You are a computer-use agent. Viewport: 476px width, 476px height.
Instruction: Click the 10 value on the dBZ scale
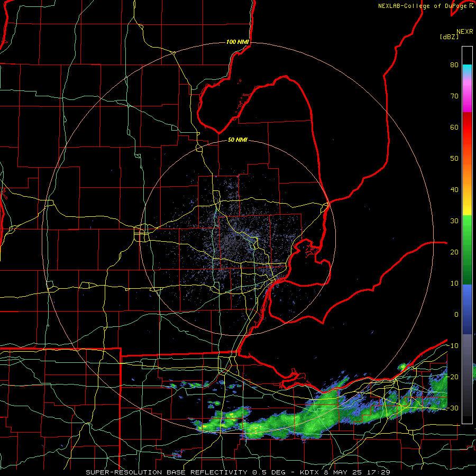[454, 283]
